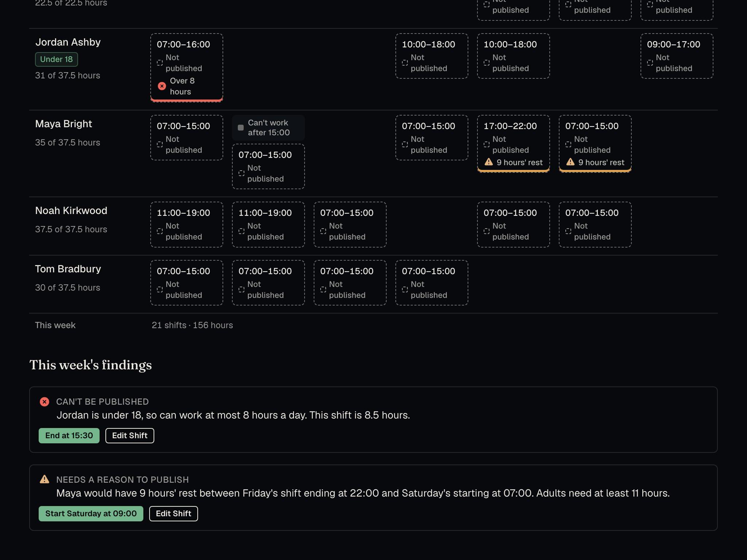Click the 31 of 37.5 hours text
Viewport: 747px width, 560px height.
pyautogui.click(x=67, y=75)
